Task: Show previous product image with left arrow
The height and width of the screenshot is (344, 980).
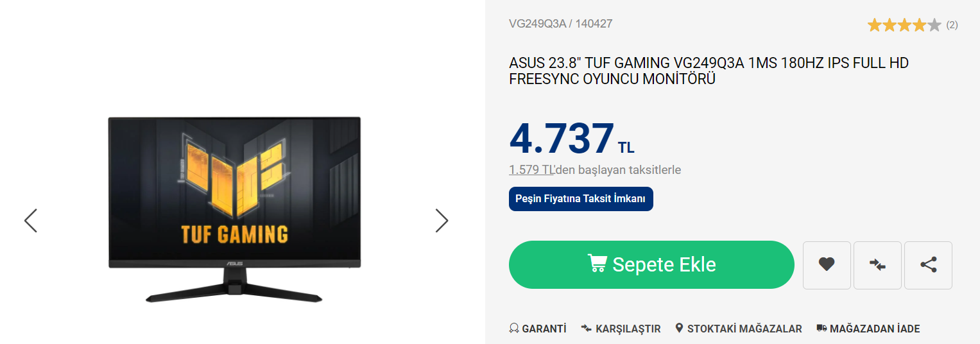Action: [30, 220]
